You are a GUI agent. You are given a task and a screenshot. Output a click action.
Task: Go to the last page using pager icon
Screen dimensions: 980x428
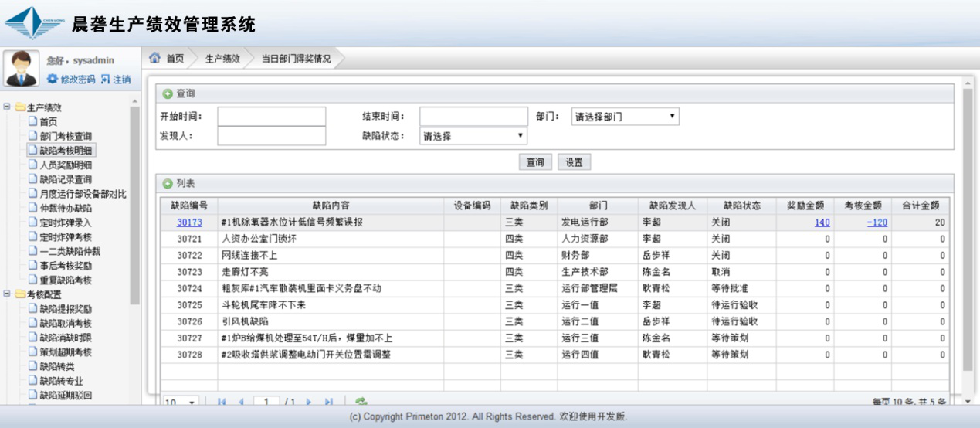(329, 402)
